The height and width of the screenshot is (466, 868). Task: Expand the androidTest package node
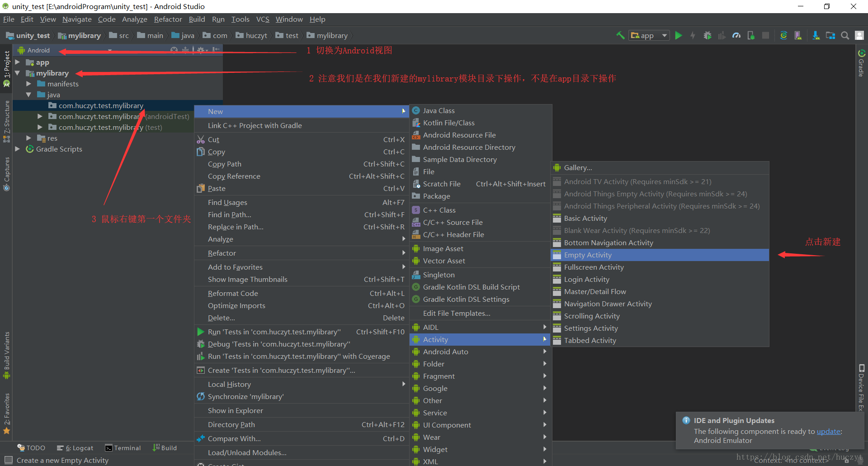(x=40, y=116)
